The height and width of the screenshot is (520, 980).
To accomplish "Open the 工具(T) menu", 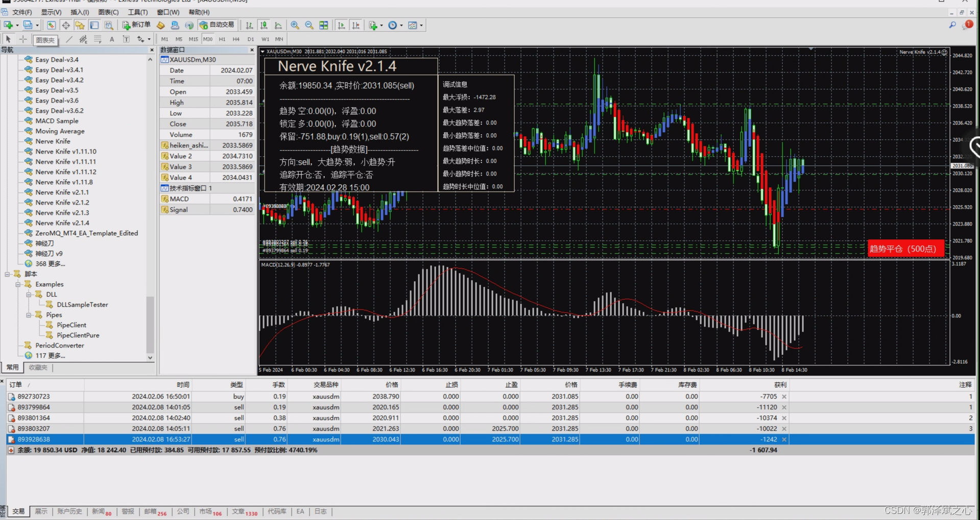I will [137, 12].
